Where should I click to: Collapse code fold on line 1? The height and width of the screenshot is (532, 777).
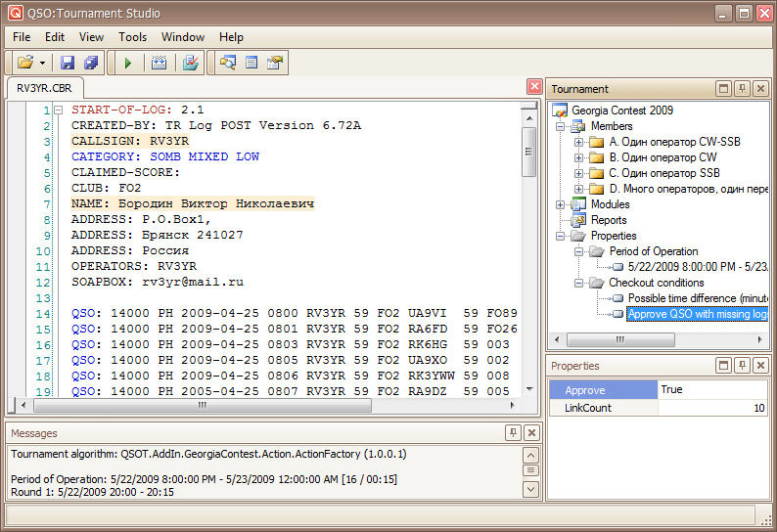(59, 111)
